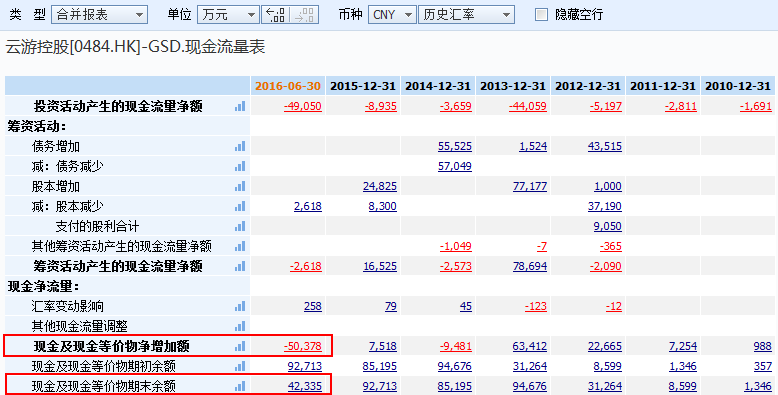The height and width of the screenshot is (395, 778).
Task: Open chart icon for 减：股本减少 row
Action: 240,206
